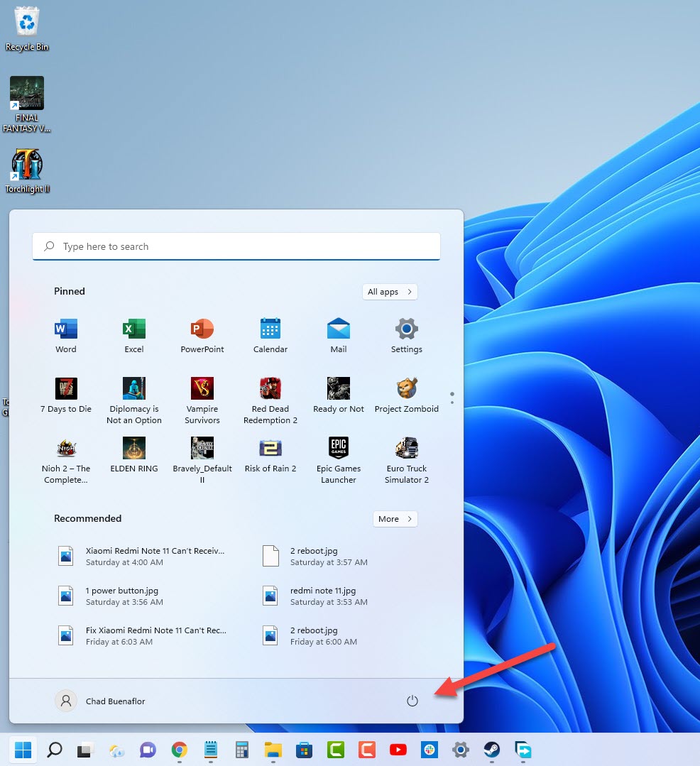Switch to Steam on the taskbar

pyautogui.click(x=492, y=750)
